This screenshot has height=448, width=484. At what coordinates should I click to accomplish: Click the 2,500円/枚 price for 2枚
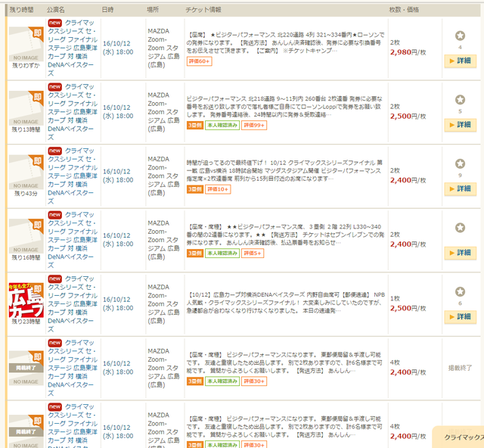pyautogui.click(x=408, y=117)
